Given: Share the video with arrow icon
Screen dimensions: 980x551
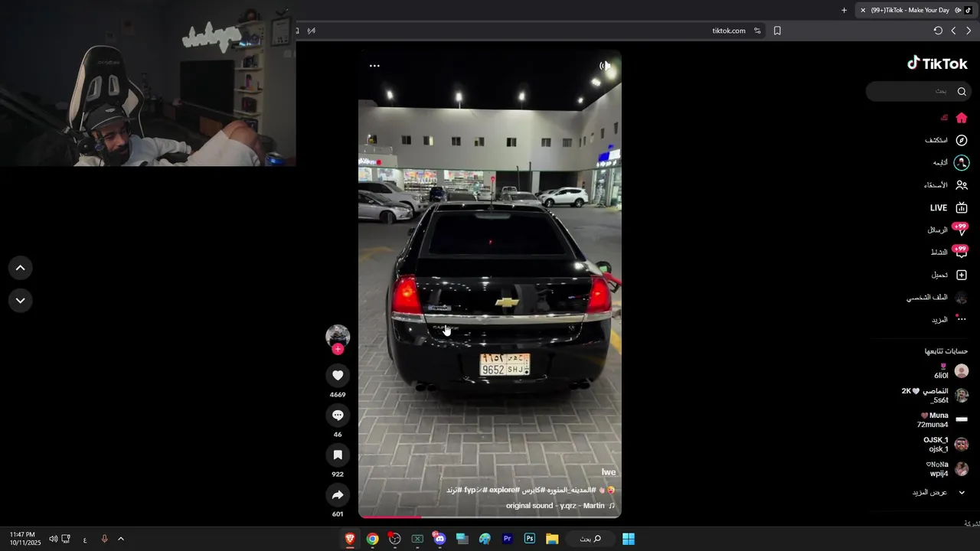Looking at the screenshot, I should tap(338, 494).
